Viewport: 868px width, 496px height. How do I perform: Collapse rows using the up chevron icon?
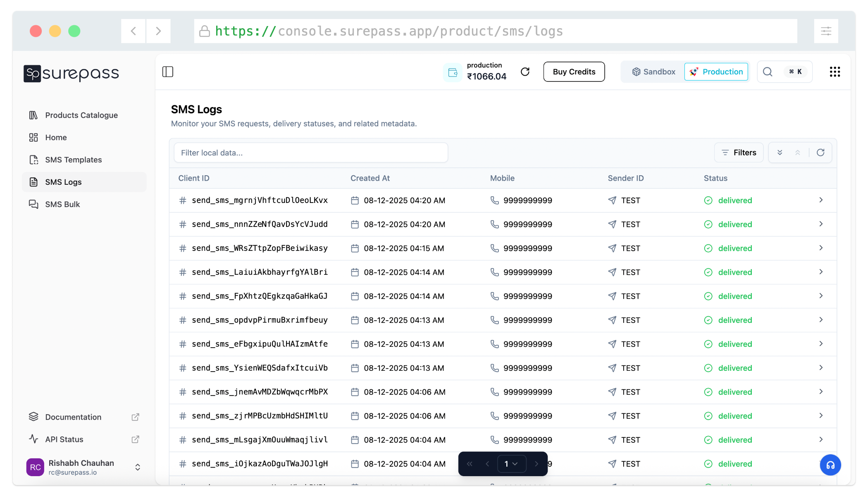coord(798,152)
